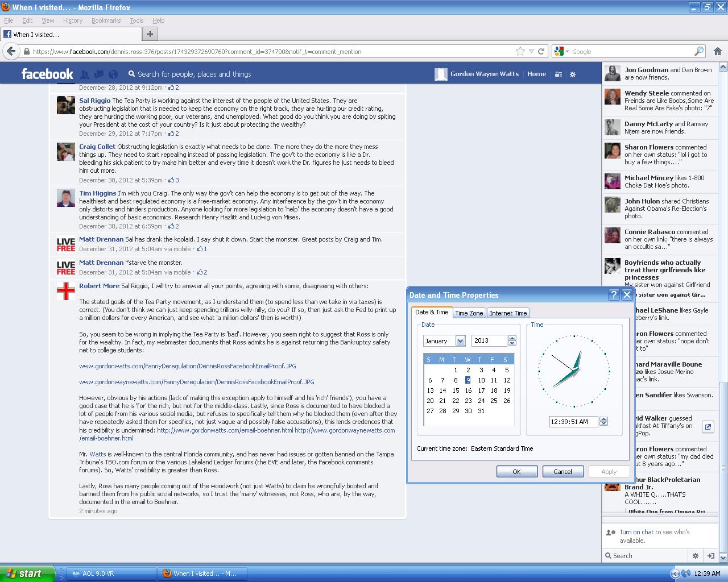Click the year field showing 2013
The width and height of the screenshot is (728, 582).
tap(490, 341)
